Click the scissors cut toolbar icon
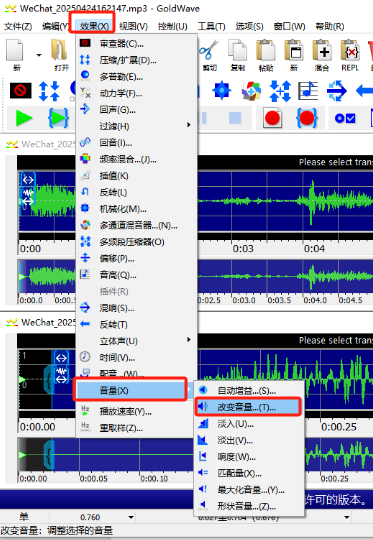373x540 pixels. 209,55
